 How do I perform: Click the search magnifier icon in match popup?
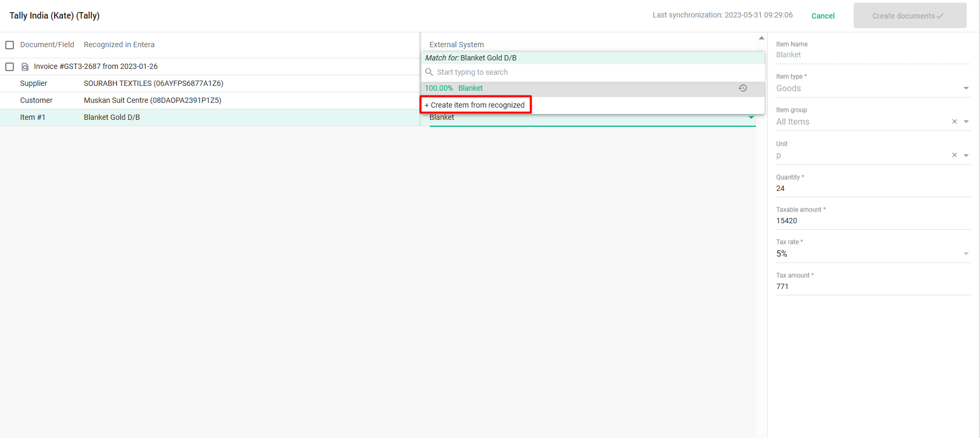point(429,72)
